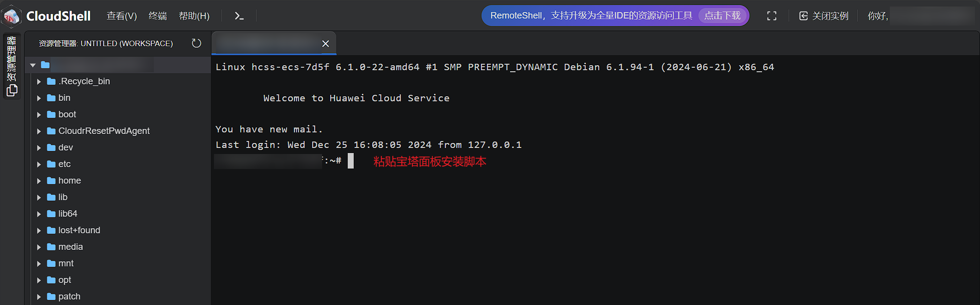Enter fullscreen mode with the expand icon

click(772, 16)
